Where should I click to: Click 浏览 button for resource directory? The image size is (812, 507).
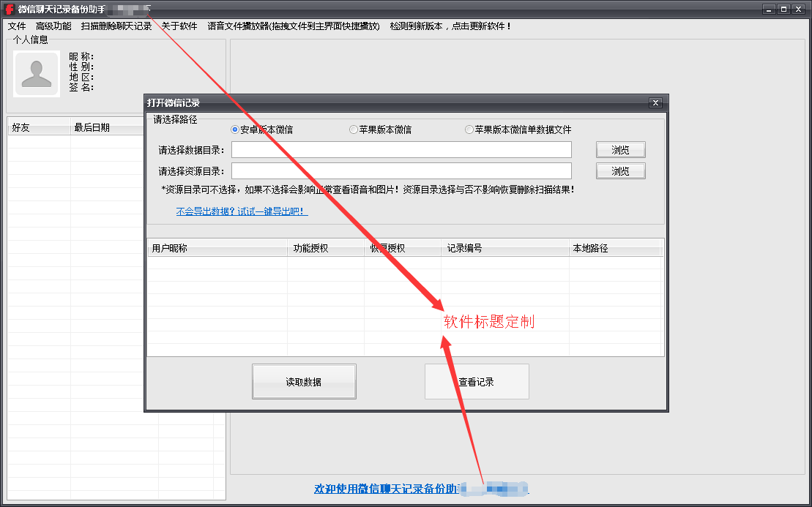(620, 171)
